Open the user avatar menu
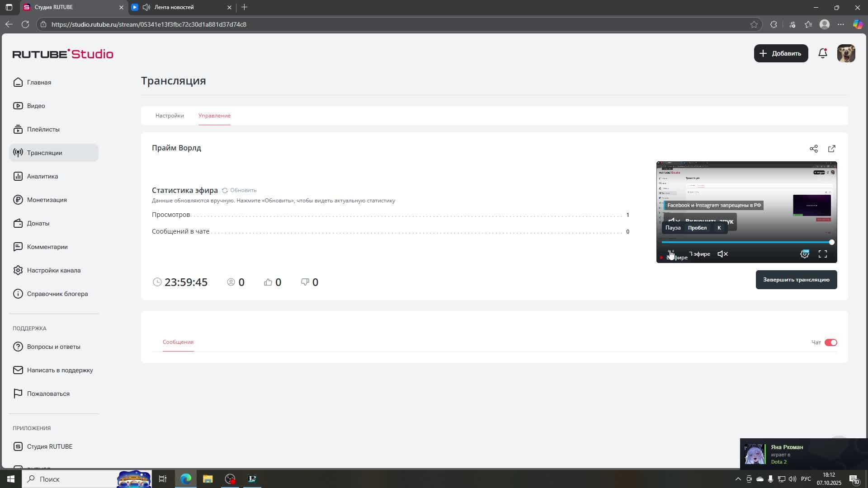Viewport: 868px width, 488px height. [846, 53]
